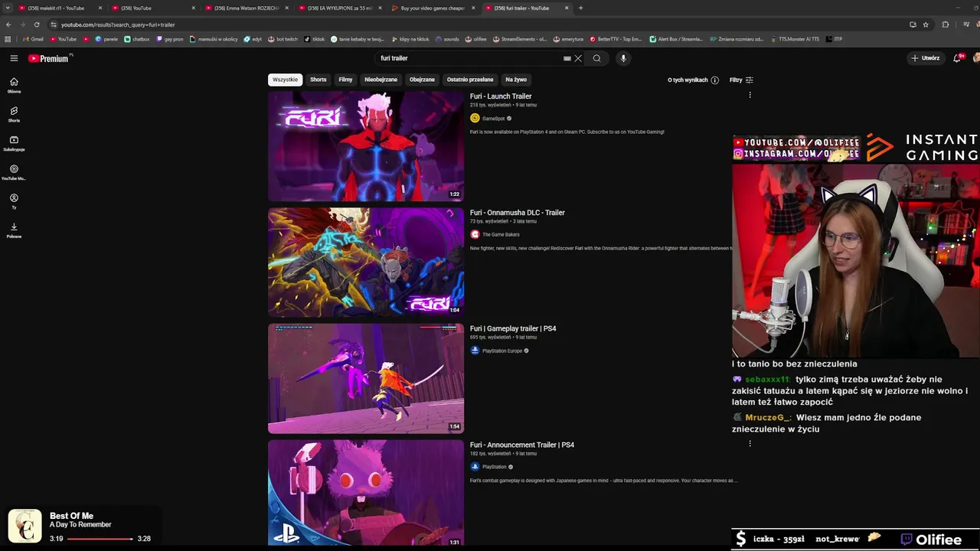Select the Filmy filter chip
980x551 pixels.
coord(346,80)
